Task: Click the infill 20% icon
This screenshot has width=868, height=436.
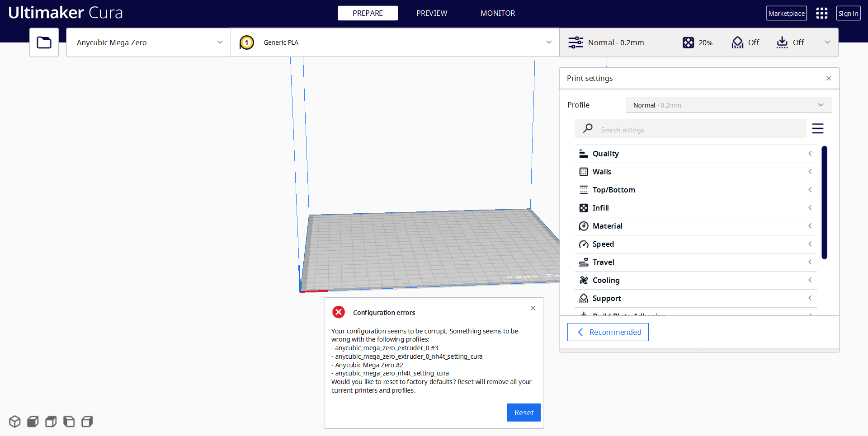Action: click(x=688, y=42)
